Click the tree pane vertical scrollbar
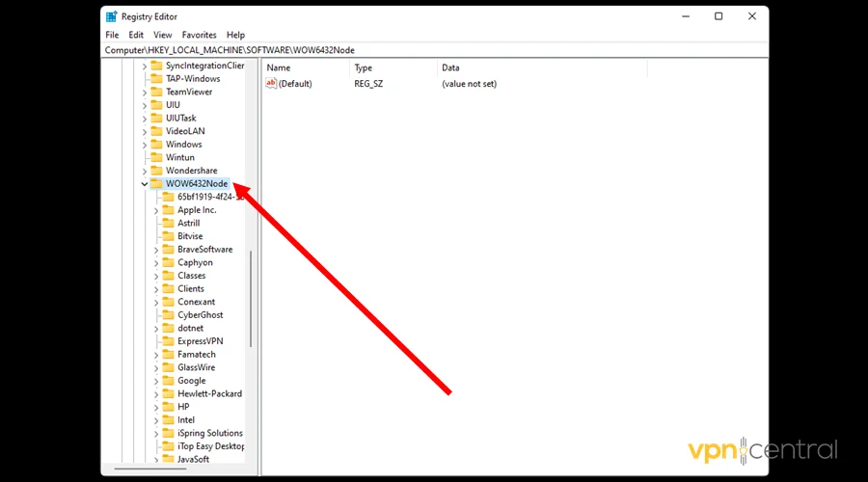 [x=251, y=299]
